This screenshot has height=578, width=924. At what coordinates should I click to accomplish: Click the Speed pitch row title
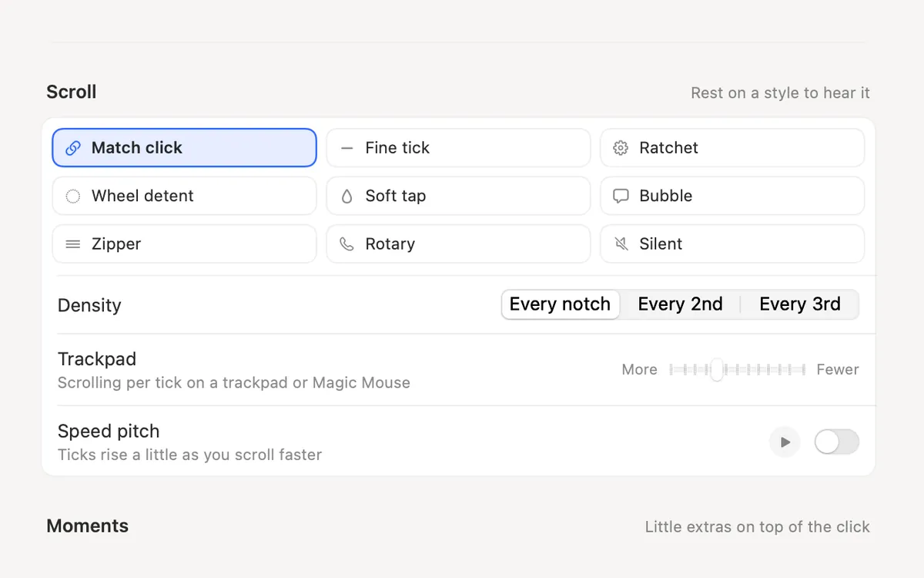pos(109,431)
